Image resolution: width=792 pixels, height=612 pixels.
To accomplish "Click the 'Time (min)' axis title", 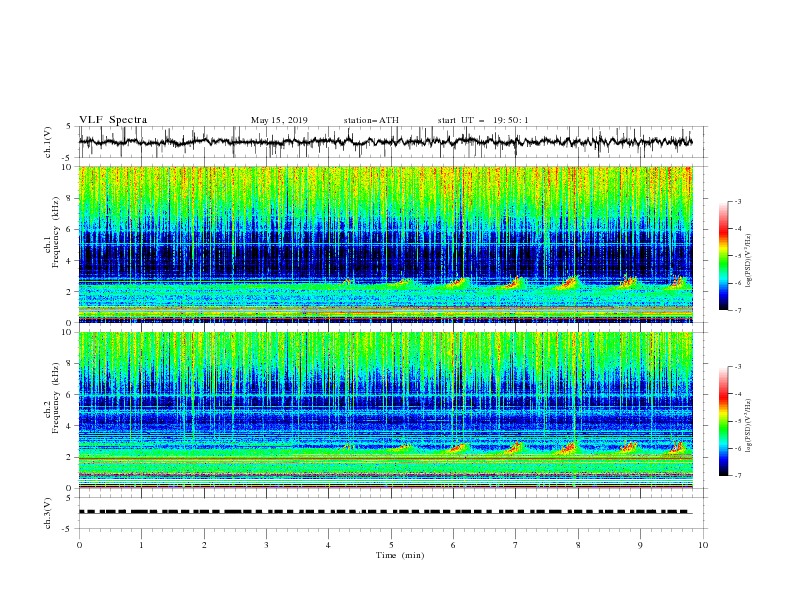I will pos(400,555).
